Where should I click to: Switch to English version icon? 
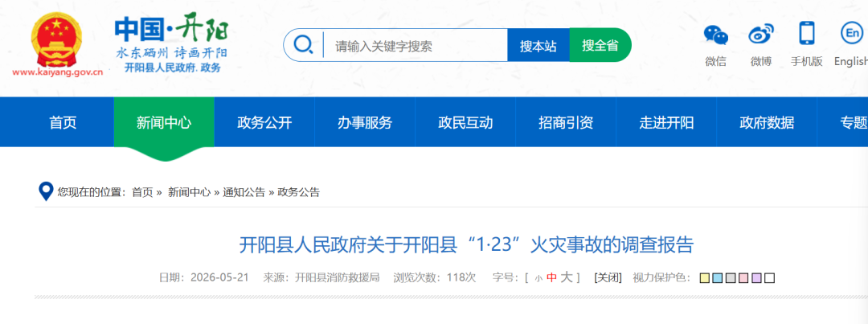(x=851, y=34)
